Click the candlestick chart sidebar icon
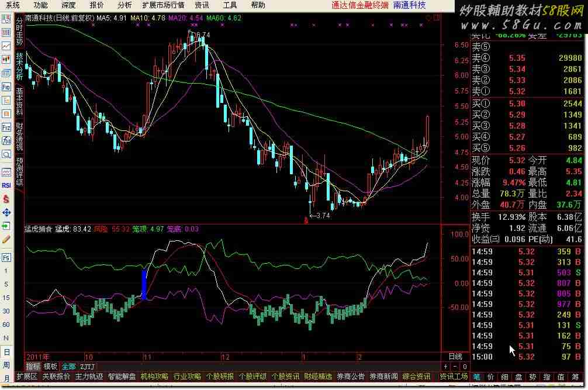The image size is (588, 390). 6,59
